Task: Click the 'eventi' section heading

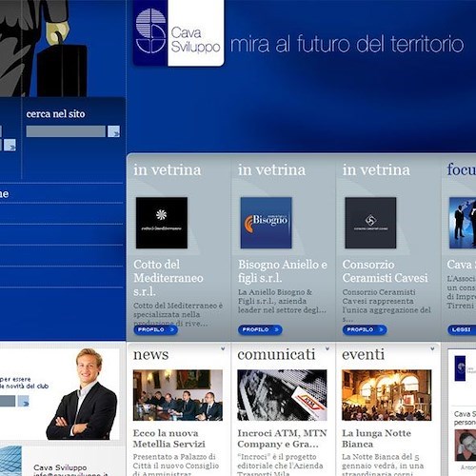Action: pos(363,354)
